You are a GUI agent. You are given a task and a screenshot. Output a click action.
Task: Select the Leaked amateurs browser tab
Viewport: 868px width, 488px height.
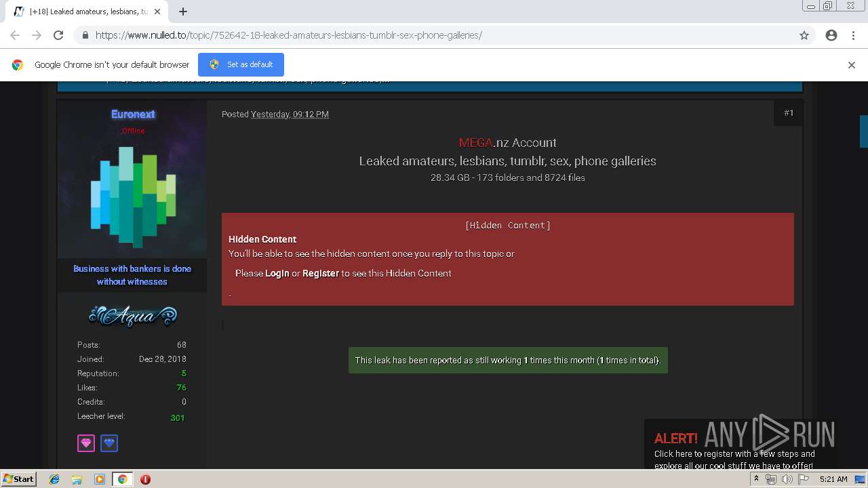click(x=87, y=12)
